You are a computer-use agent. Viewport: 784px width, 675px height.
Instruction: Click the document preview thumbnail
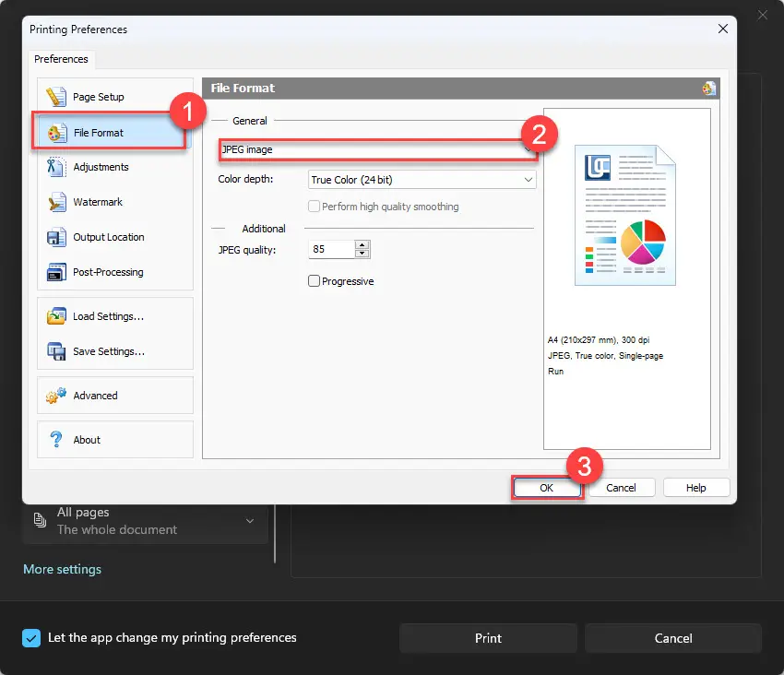(625, 215)
